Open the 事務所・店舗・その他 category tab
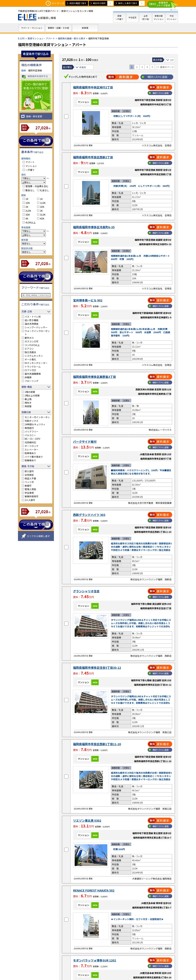This screenshot has height=980, width=196. (x=59, y=28)
